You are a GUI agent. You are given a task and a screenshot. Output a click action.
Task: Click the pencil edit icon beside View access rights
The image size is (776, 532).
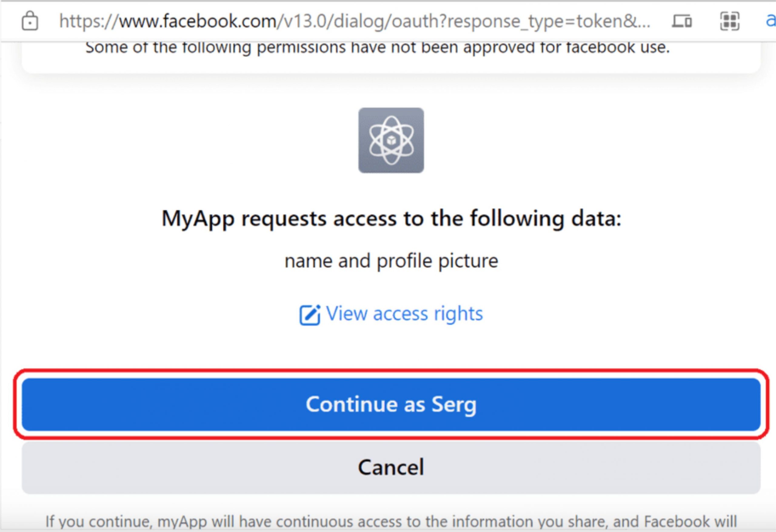point(309,315)
